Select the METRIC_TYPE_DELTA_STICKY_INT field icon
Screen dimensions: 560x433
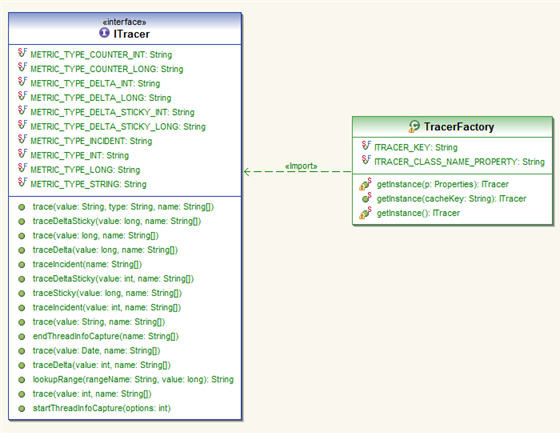tap(22, 110)
